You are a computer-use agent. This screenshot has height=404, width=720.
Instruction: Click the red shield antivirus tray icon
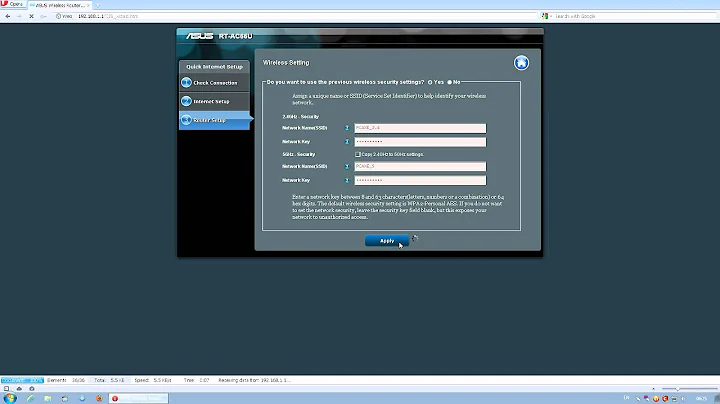click(x=665, y=398)
